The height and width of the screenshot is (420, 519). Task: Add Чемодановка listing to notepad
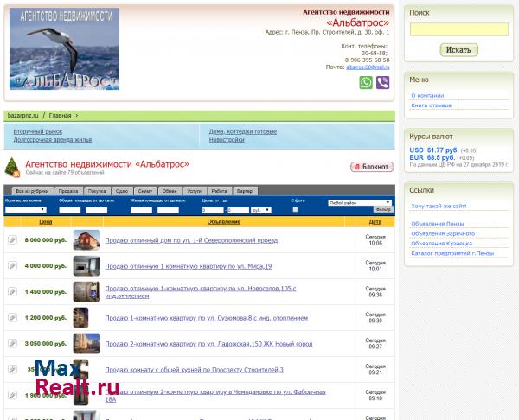pyautogui.click(x=12, y=395)
